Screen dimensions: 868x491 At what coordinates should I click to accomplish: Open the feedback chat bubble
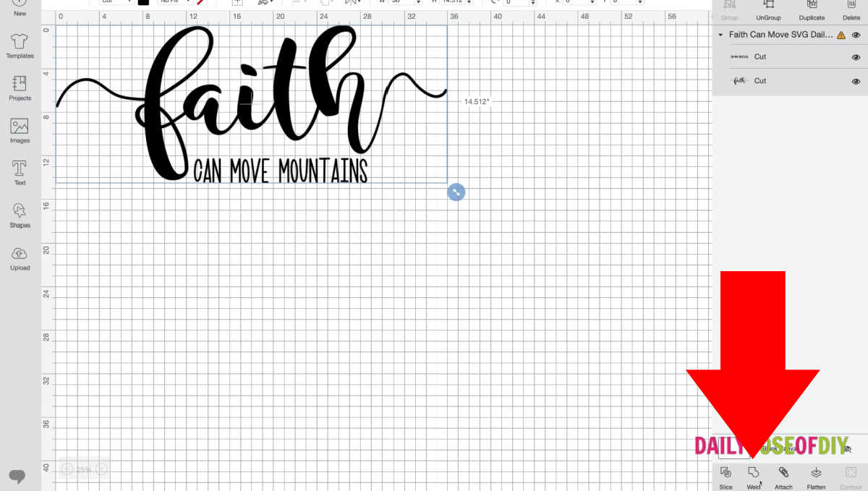point(17,476)
